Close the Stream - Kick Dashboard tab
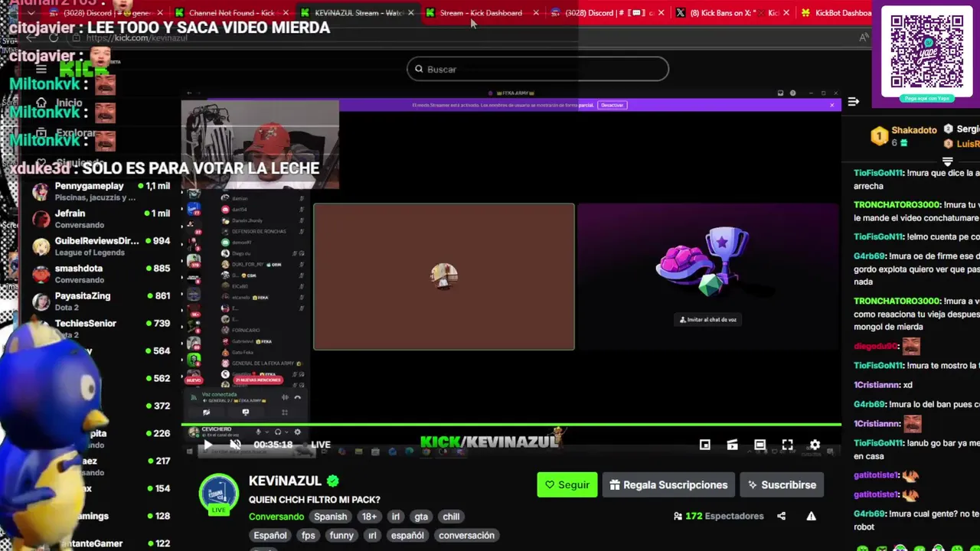The height and width of the screenshot is (551, 980). (x=535, y=13)
